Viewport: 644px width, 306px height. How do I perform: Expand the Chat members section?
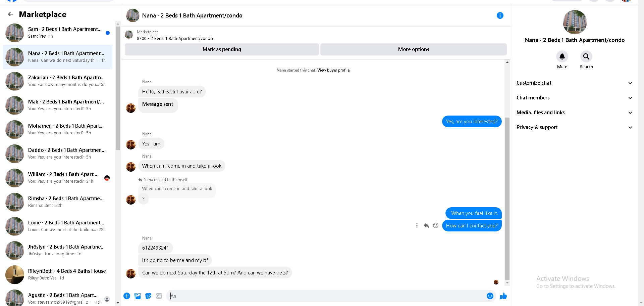(574, 98)
